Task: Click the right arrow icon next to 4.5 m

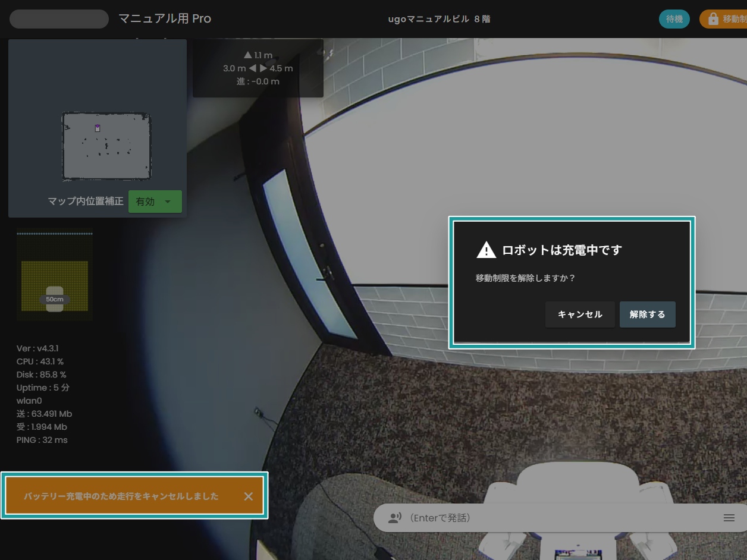Action: 263,68
